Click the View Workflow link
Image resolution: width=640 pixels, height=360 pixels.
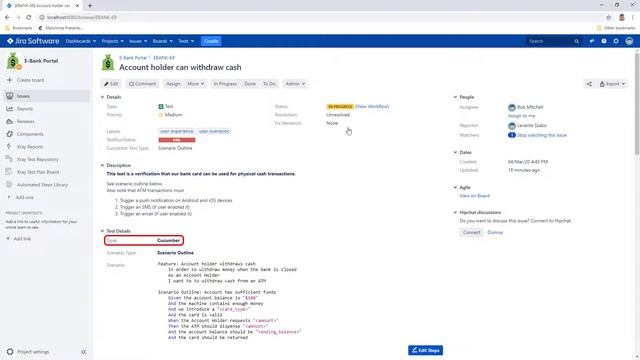pyautogui.click(x=372, y=106)
